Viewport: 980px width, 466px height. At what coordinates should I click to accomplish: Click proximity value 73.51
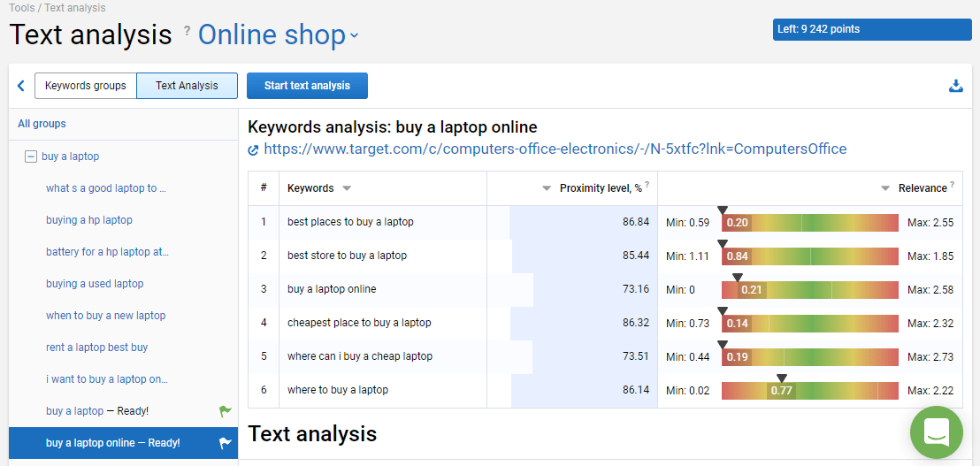[636, 356]
